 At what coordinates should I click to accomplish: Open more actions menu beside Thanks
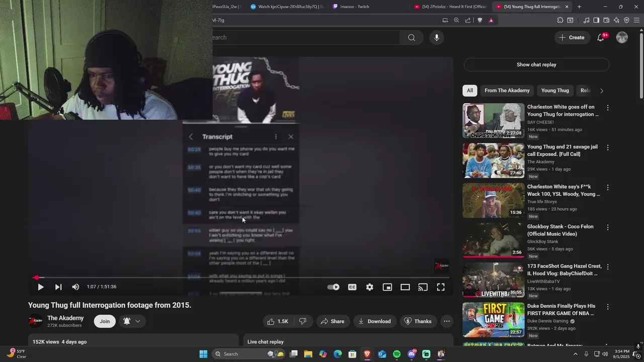coord(447,321)
